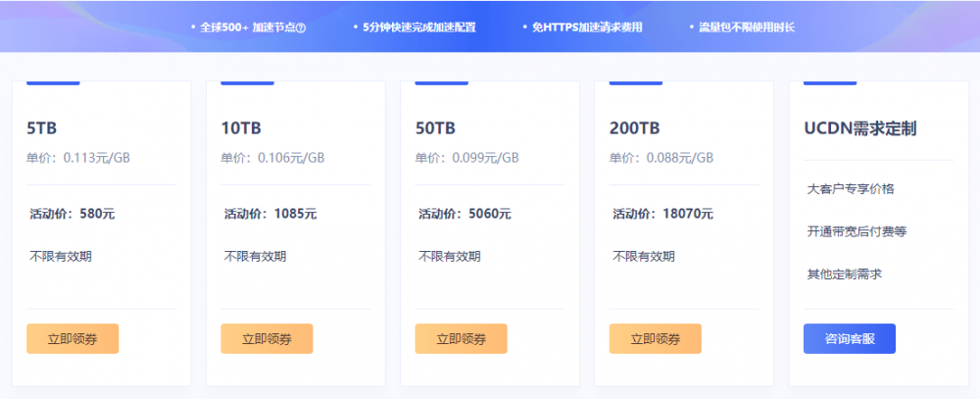Click 不限有效期 on the 5TB card
This screenshot has width=980, height=399.
click(x=61, y=256)
